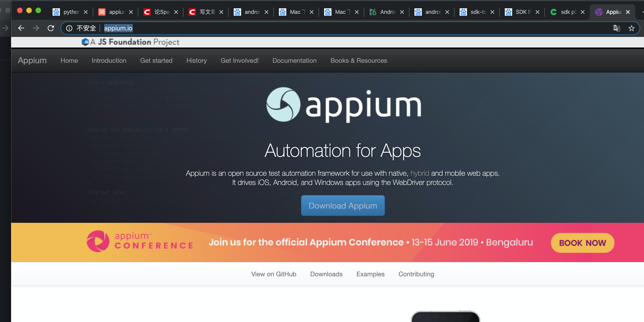Viewport: 644px width, 322px height.
Task: Open the Home nav item
Action: tap(69, 60)
